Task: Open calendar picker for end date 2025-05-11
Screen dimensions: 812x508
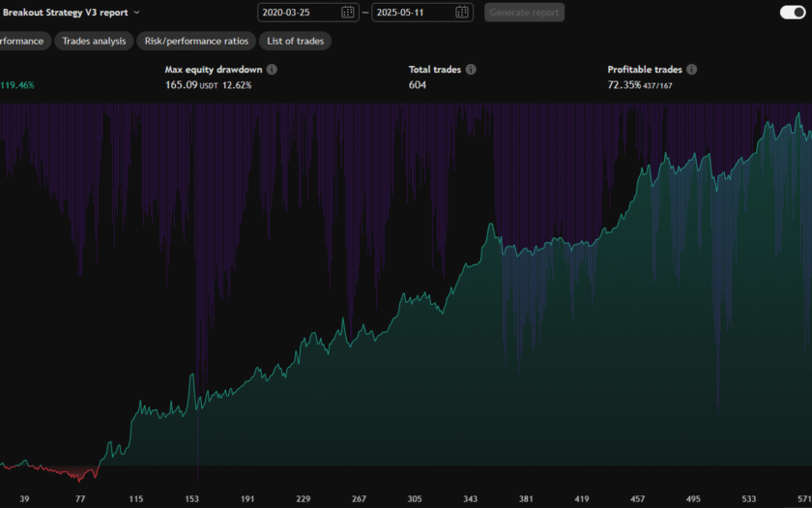Action: point(462,13)
